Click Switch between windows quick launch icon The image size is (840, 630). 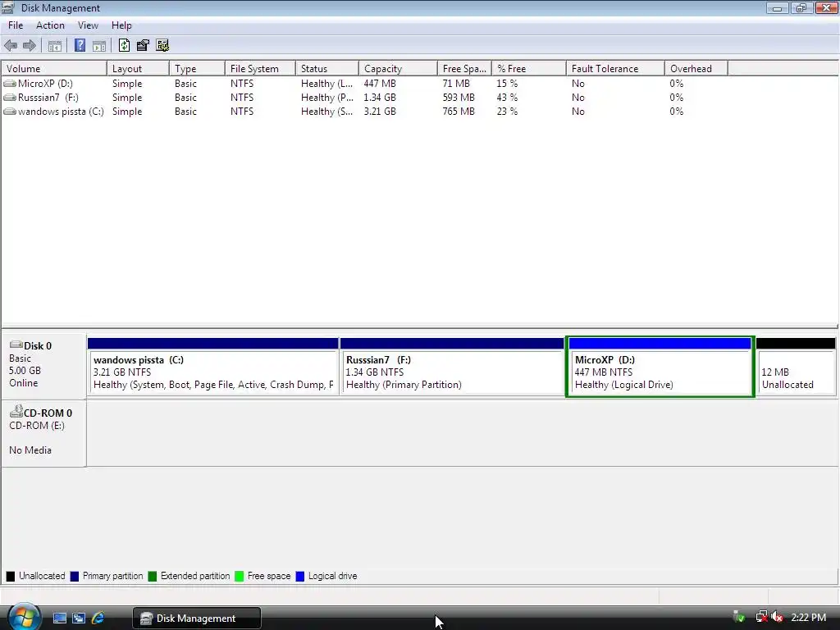click(x=79, y=619)
